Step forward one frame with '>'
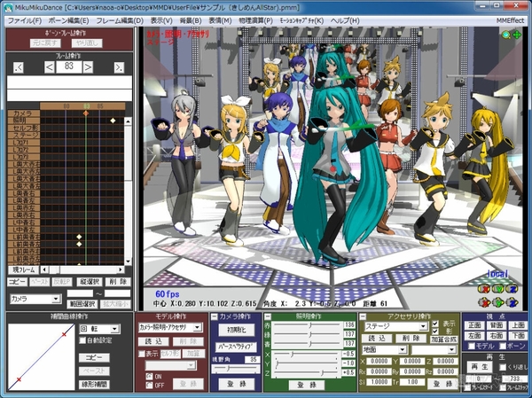Viewport: 532px width, 398px height. pyautogui.click(x=88, y=67)
